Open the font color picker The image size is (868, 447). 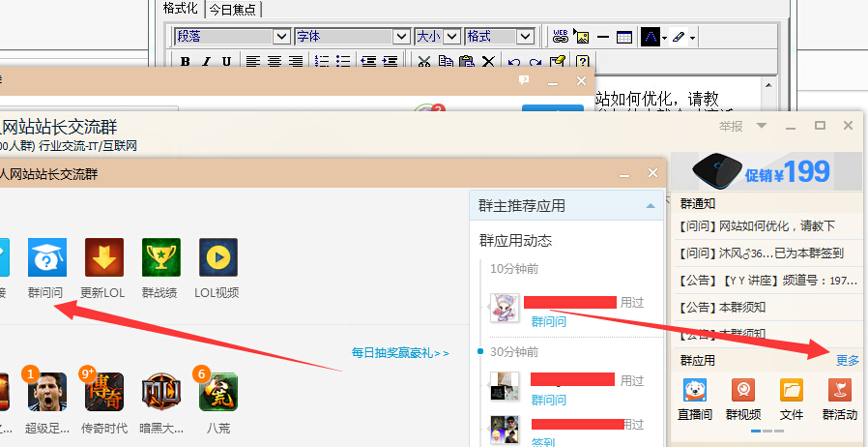pyautogui.click(x=651, y=37)
